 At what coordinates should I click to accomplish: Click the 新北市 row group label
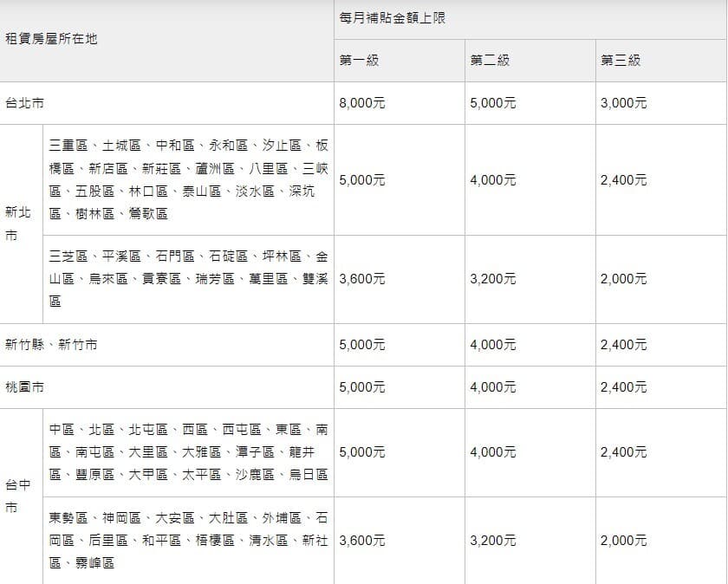(x=18, y=224)
